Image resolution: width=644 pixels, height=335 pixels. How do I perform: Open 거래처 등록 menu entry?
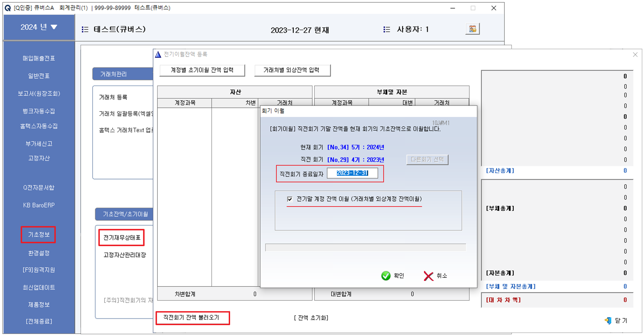click(x=113, y=97)
